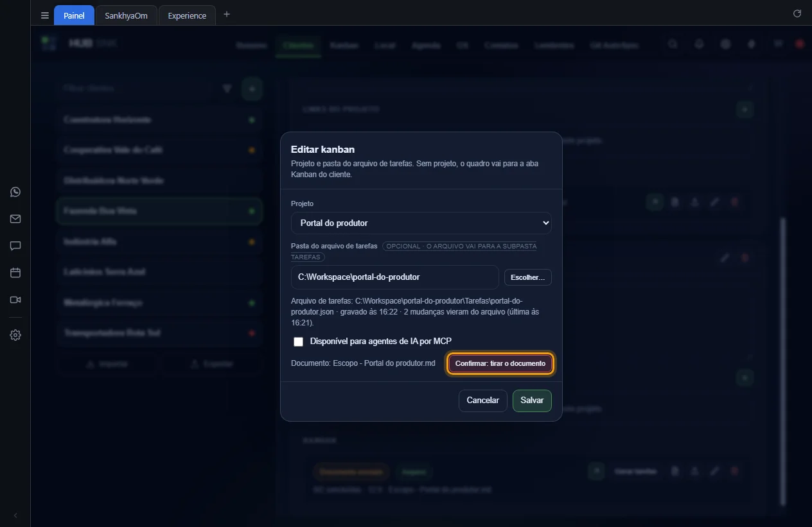Switch to the Experience tab
812x527 pixels.
pos(187,15)
